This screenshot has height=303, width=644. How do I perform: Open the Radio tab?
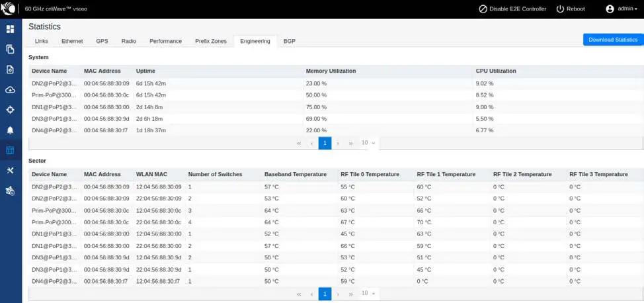[129, 41]
